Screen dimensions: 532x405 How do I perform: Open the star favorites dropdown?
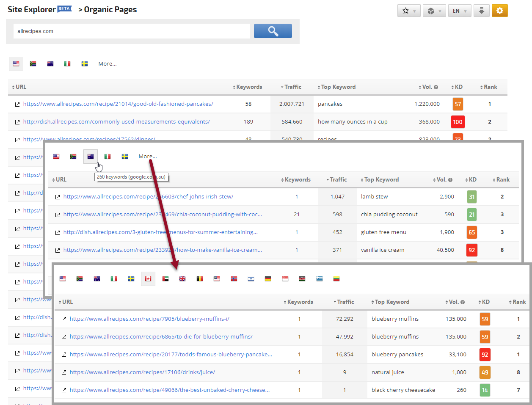(x=408, y=11)
